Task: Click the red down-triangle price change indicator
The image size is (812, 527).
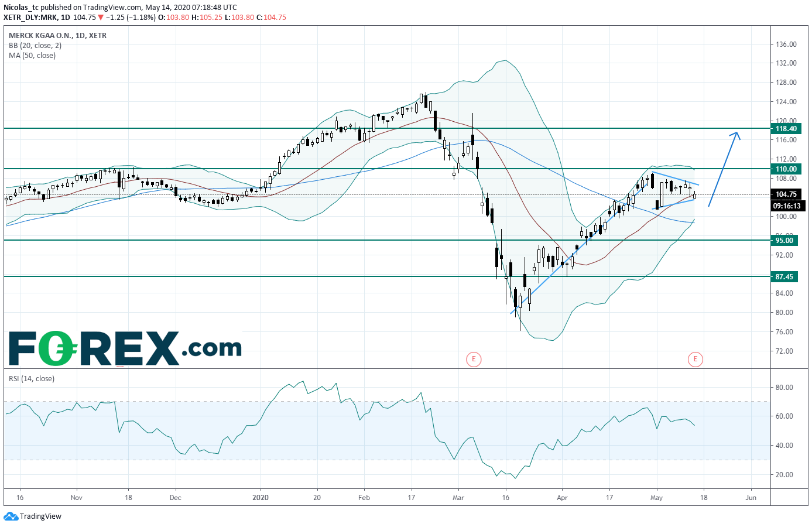Action: (x=101, y=18)
